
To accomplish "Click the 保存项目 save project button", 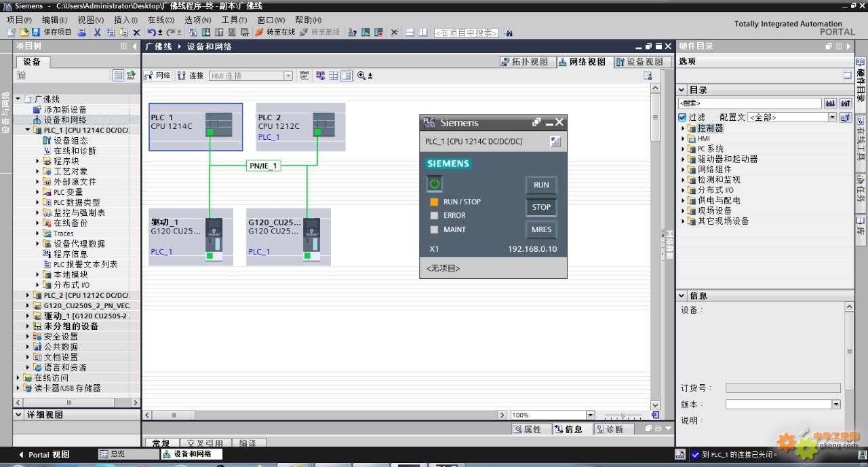I will coord(52,32).
